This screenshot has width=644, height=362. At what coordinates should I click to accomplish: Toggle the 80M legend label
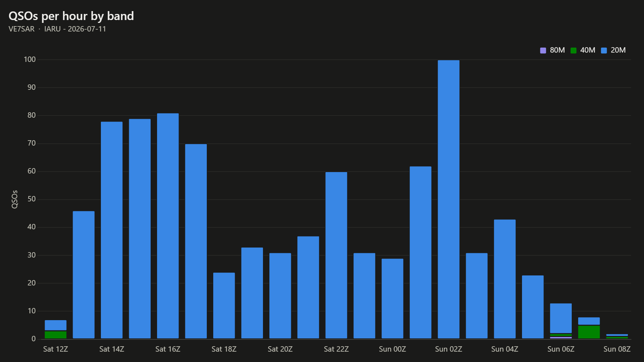tap(557, 50)
